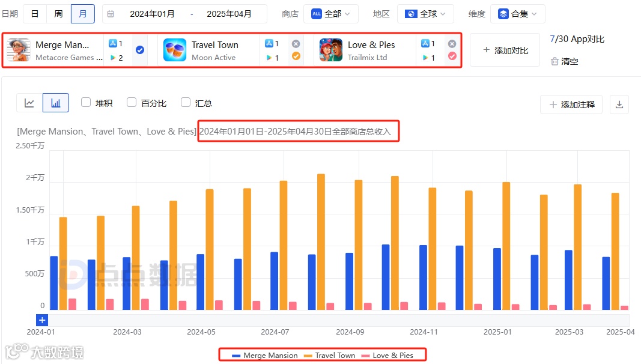641x364 pixels.
Task: Click App Store icon for Merge Mansion
Action: (112, 43)
